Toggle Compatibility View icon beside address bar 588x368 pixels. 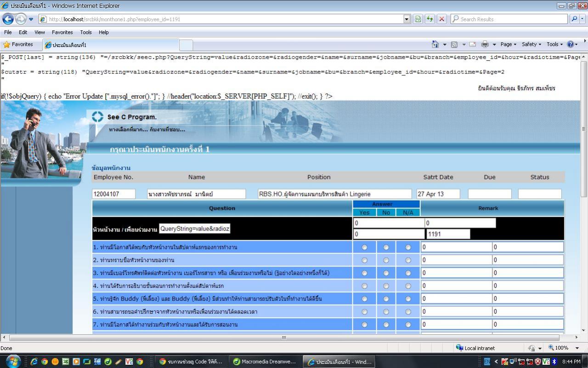tap(418, 19)
